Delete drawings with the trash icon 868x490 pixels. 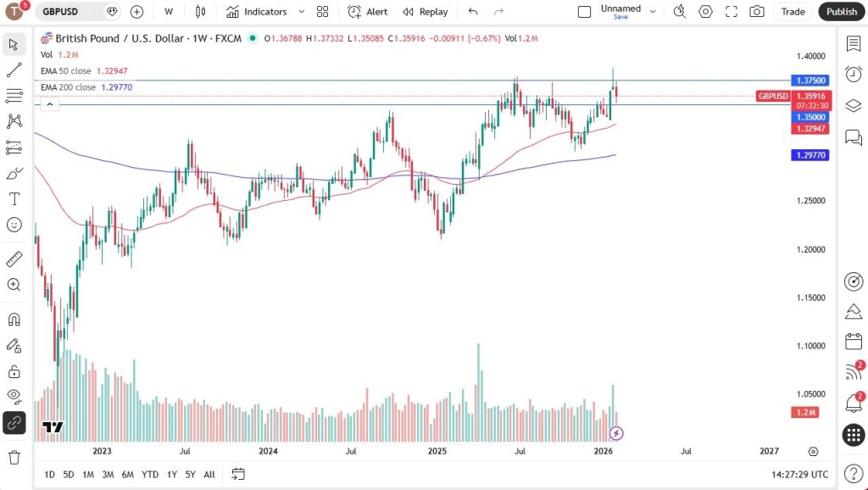(x=14, y=458)
